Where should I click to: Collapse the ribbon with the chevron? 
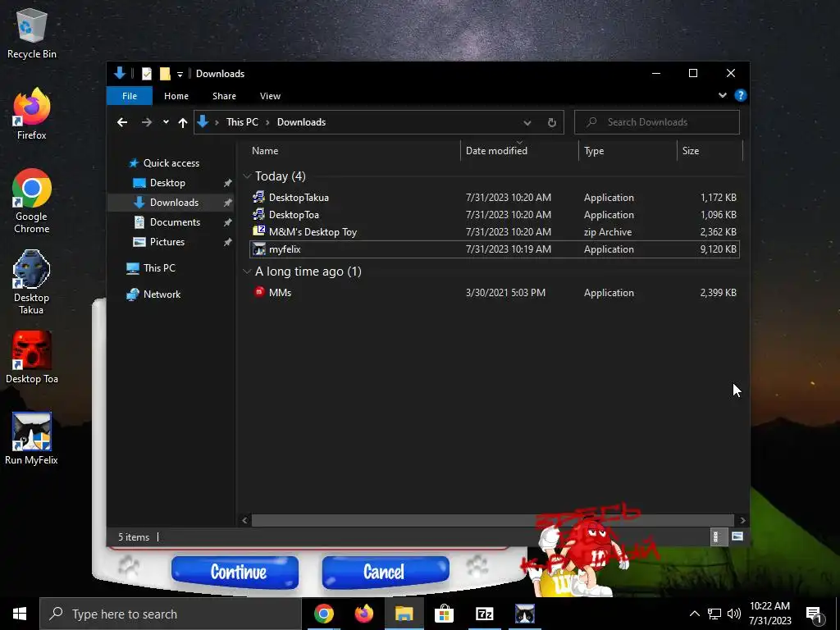click(723, 95)
